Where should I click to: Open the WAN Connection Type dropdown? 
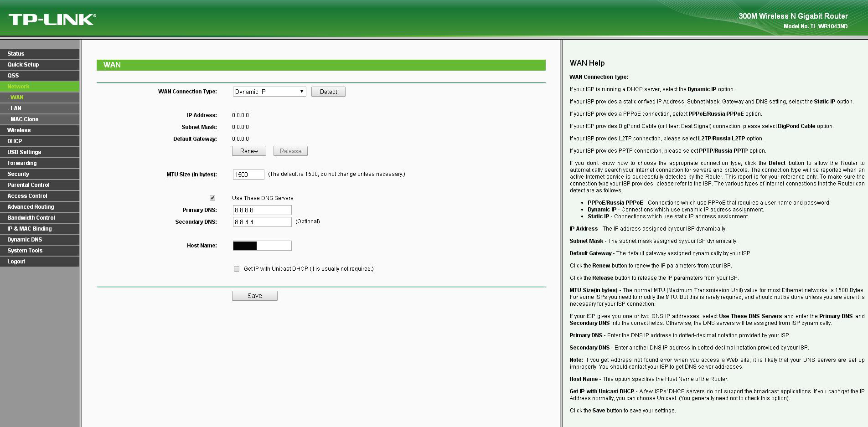269,92
